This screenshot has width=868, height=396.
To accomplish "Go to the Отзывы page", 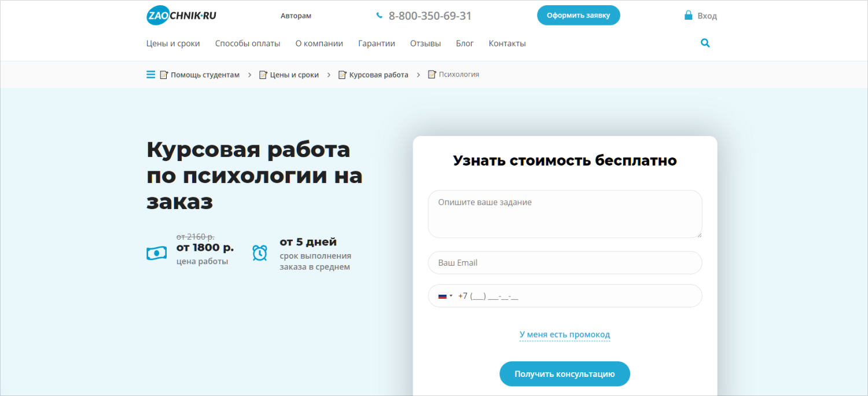I will click(x=425, y=43).
